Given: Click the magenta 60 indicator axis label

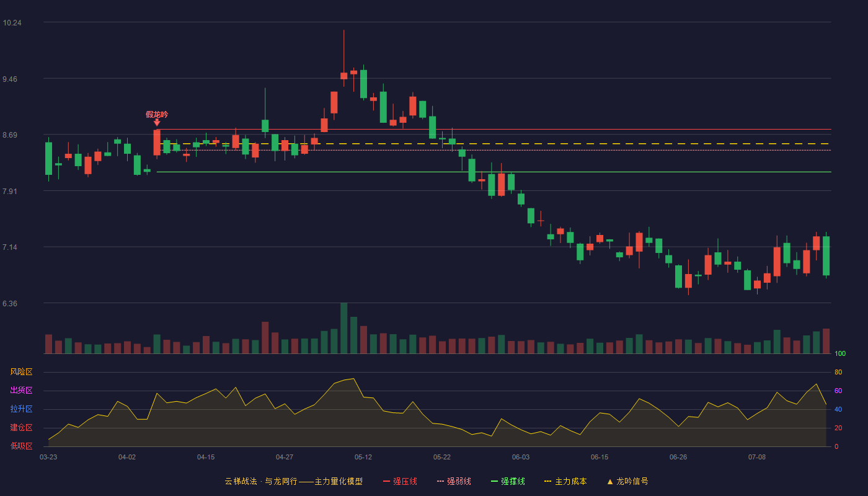Looking at the screenshot, I should [x=838, y=391].
